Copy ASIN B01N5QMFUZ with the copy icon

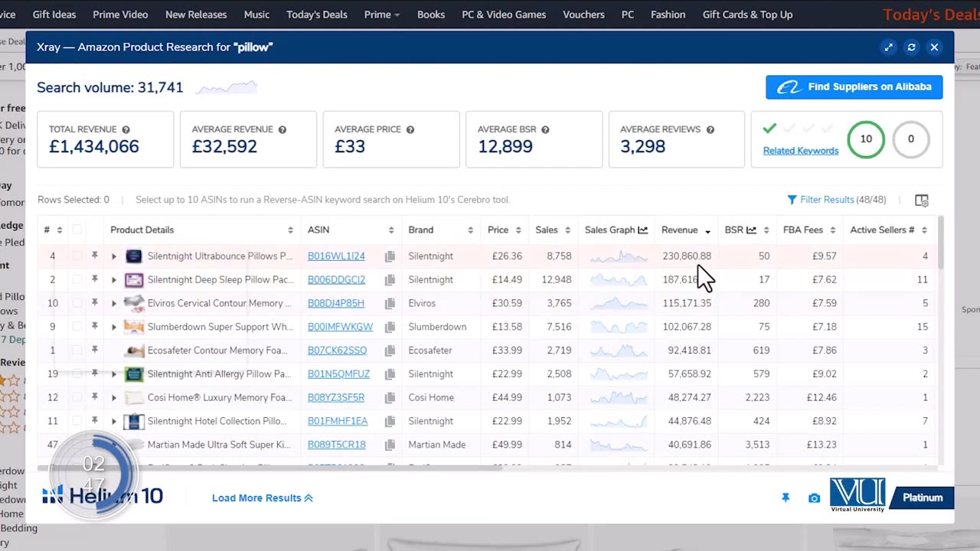pyautogui.click(x=390, y=375)
